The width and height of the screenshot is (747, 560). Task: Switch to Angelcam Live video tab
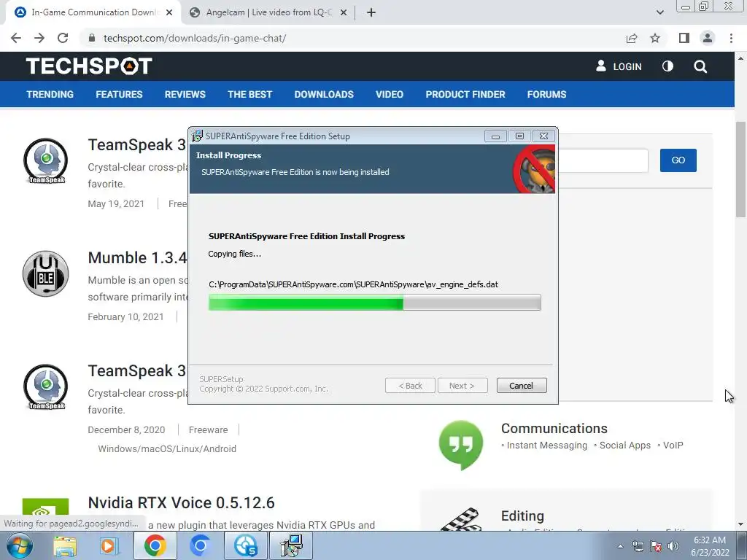(268, 12)
